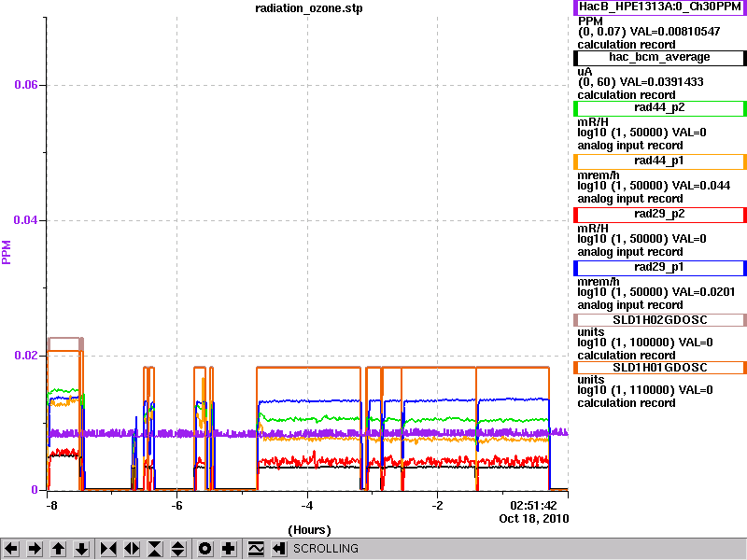Click the uA units label under hac_bcm_average
The height and width of the screenshot is (560, 747).
[x=585, y=72]
